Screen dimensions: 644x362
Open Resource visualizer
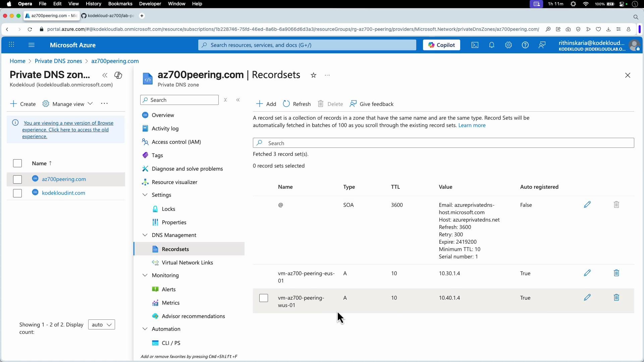(x=174, y=182)
